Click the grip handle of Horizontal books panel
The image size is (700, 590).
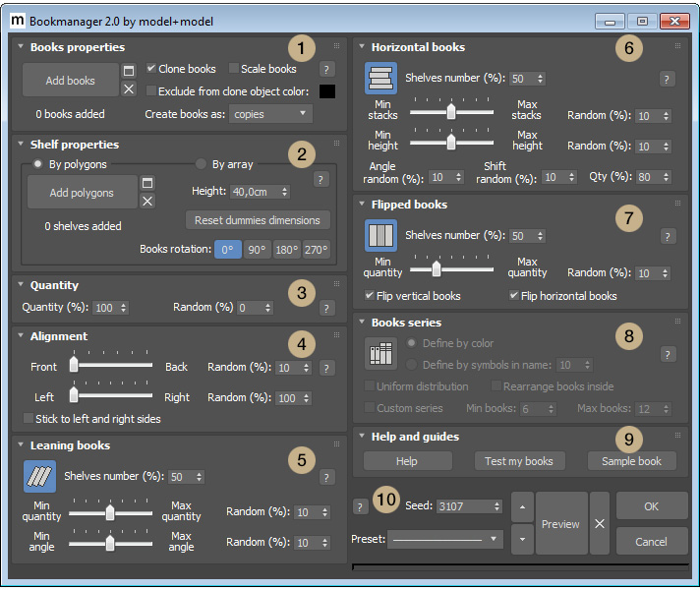tap(677, 45)
